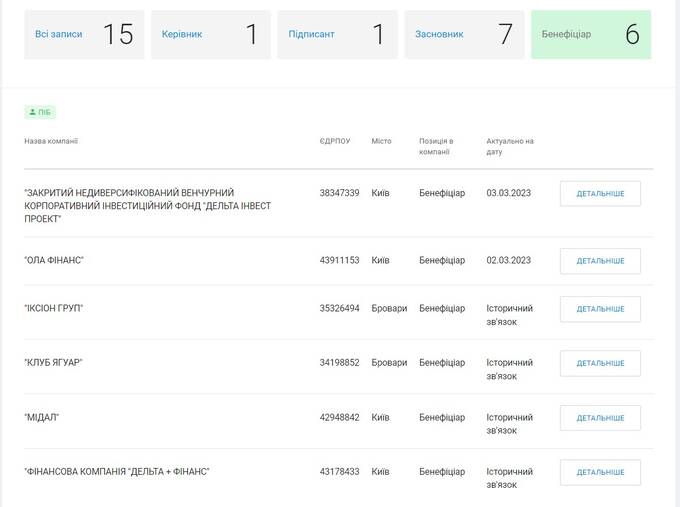Click the Позиція в компанії column header
The width and height of the screenshot is (680, 507).
tap(436, 147)
